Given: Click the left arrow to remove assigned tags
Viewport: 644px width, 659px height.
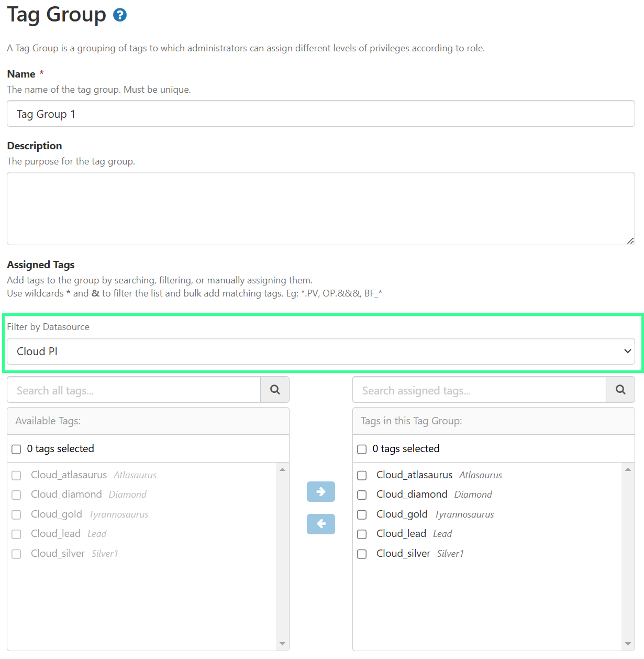Looking at the screenshot, I should coord(320,524).
